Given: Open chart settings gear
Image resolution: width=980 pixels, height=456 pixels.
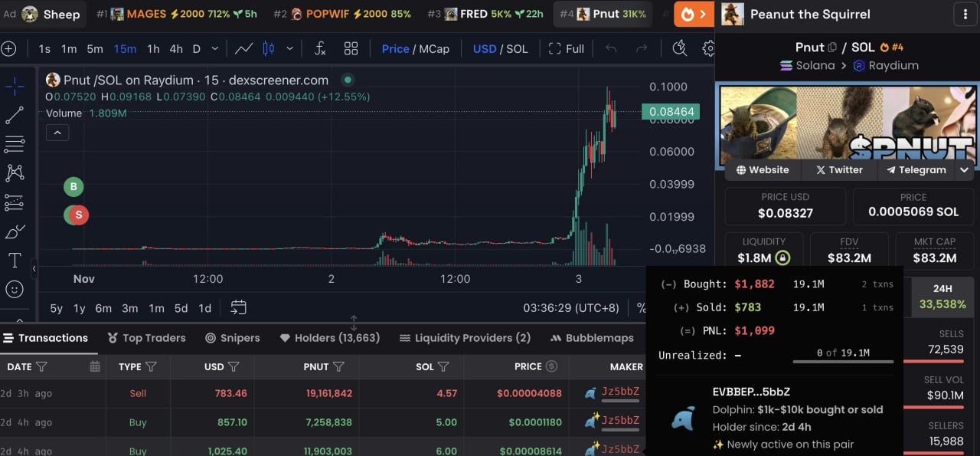Looking at the screenshot, I should 708,49.
